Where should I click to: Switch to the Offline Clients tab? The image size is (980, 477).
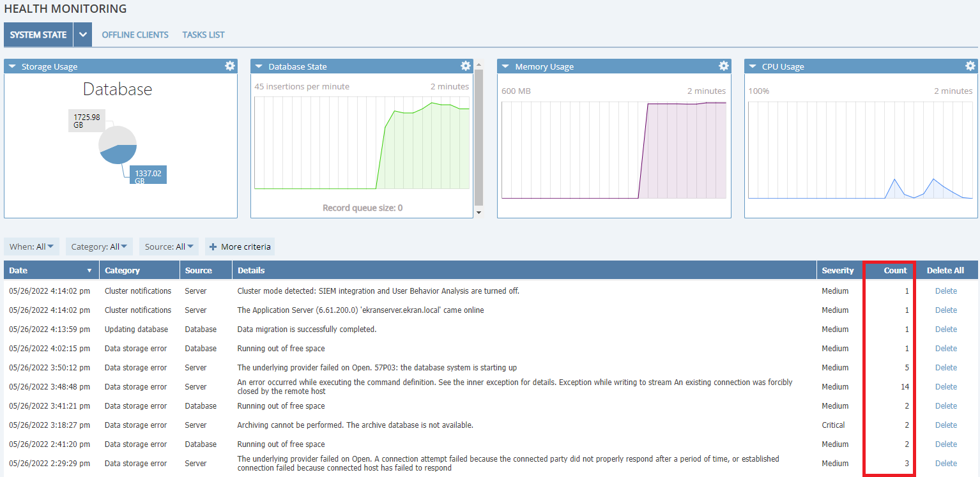(x=135, y=35)
